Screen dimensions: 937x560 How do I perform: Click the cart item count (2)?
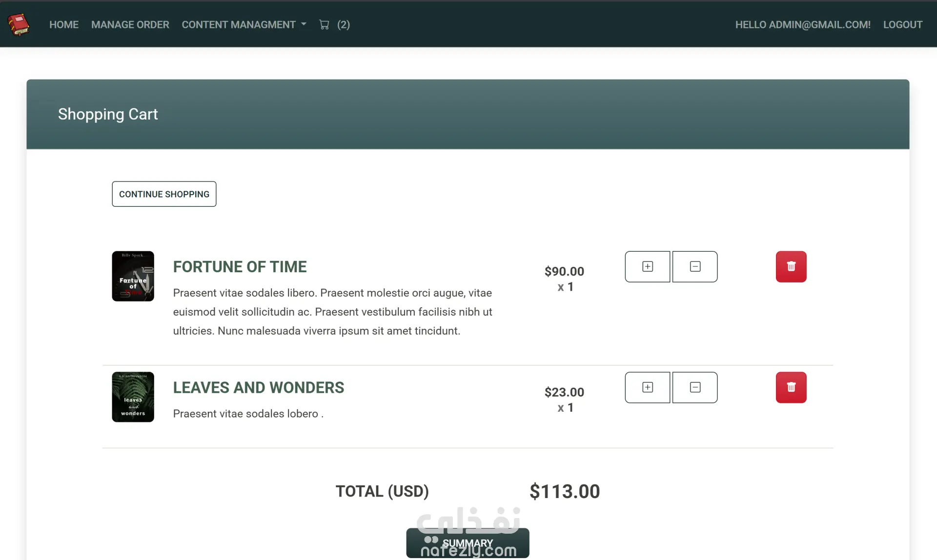tap(343, 24)
